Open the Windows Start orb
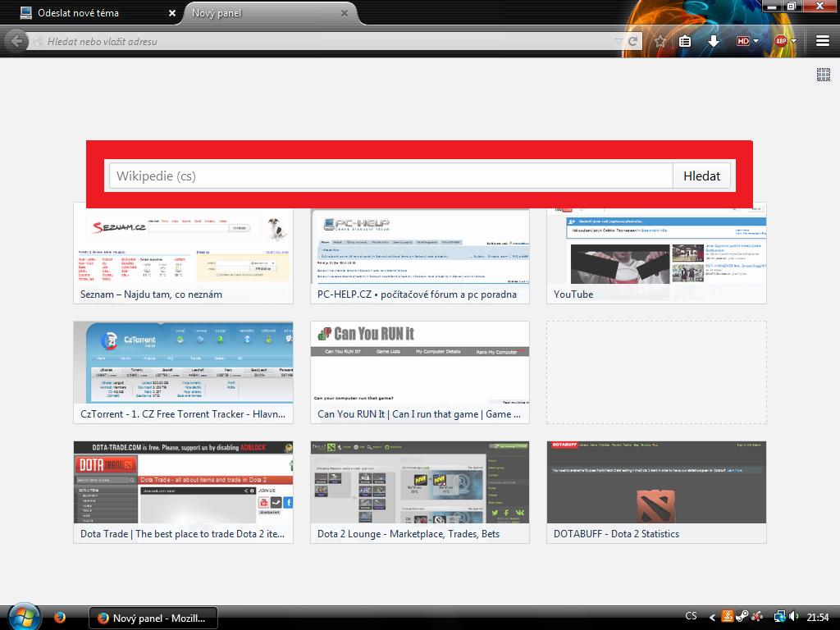The width and height of the screenshot is (840, 630). click(x=24, y=616)
